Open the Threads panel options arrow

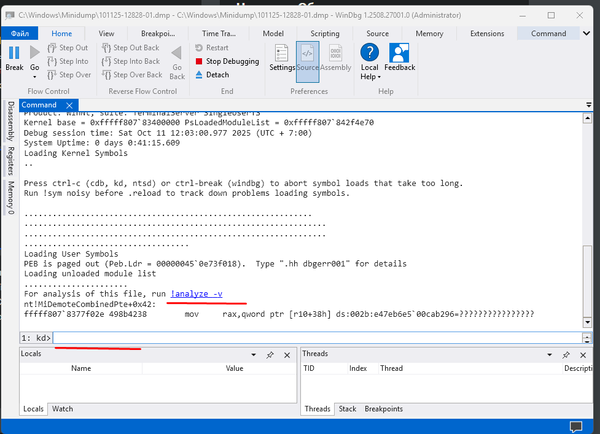(565, 354)
